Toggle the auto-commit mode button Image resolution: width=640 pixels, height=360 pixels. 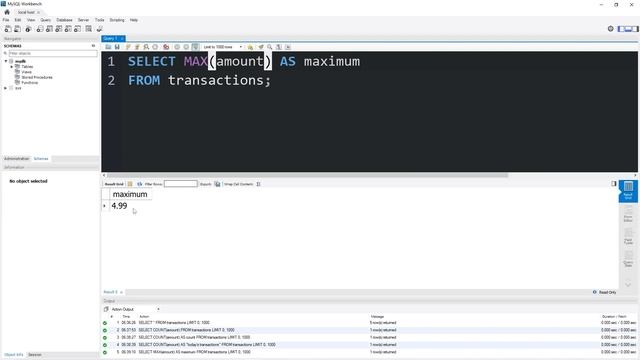point(196,47)
